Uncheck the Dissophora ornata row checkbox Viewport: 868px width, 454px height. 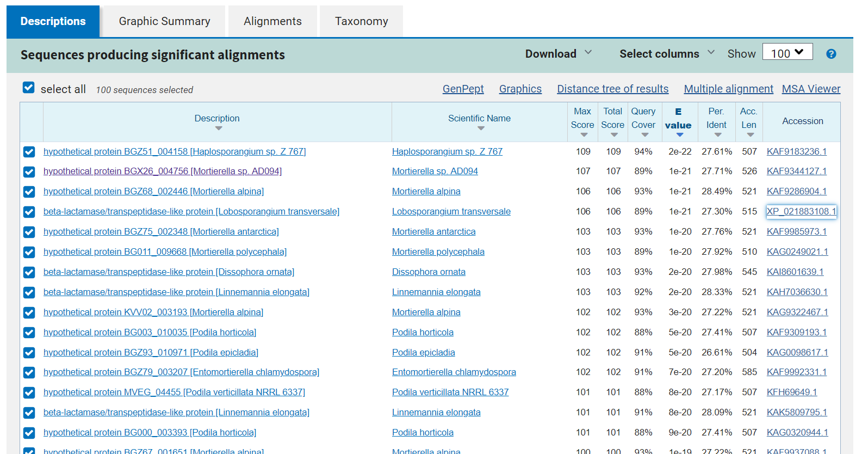click(29, 272)
